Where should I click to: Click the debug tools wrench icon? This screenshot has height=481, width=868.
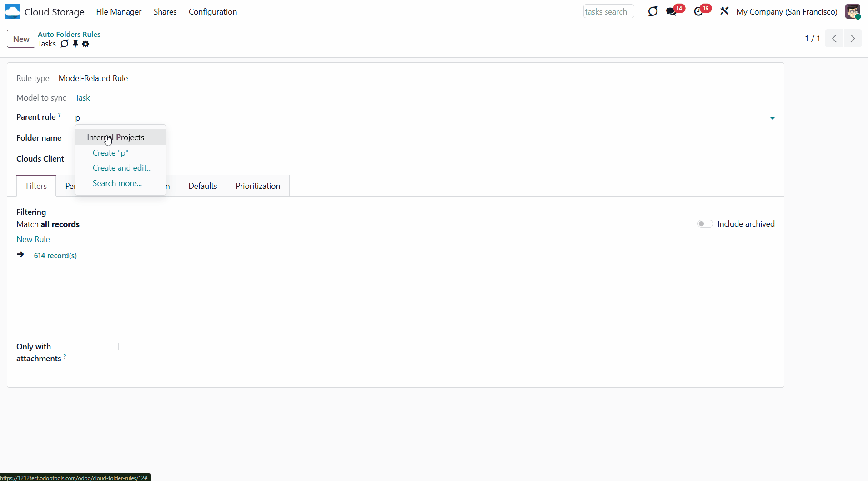coord(724,11)
